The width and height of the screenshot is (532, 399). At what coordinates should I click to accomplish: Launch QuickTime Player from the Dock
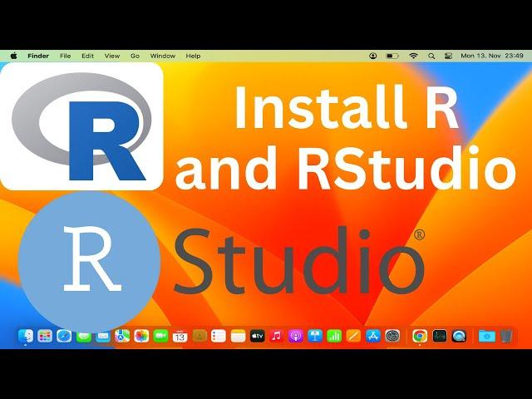coord(459,336)
